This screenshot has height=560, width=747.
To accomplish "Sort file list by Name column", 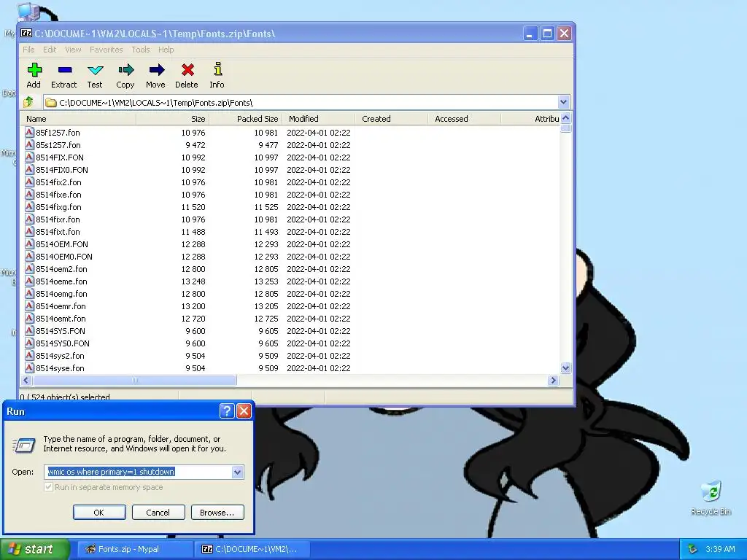I will point(79,119).
